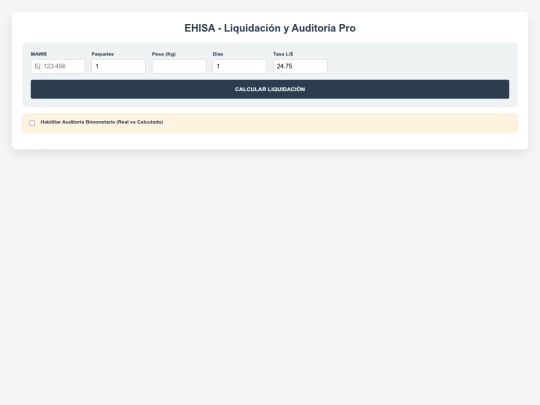Click the MAWB field label
The image size is (540, 405).
[x=39, y=54]
